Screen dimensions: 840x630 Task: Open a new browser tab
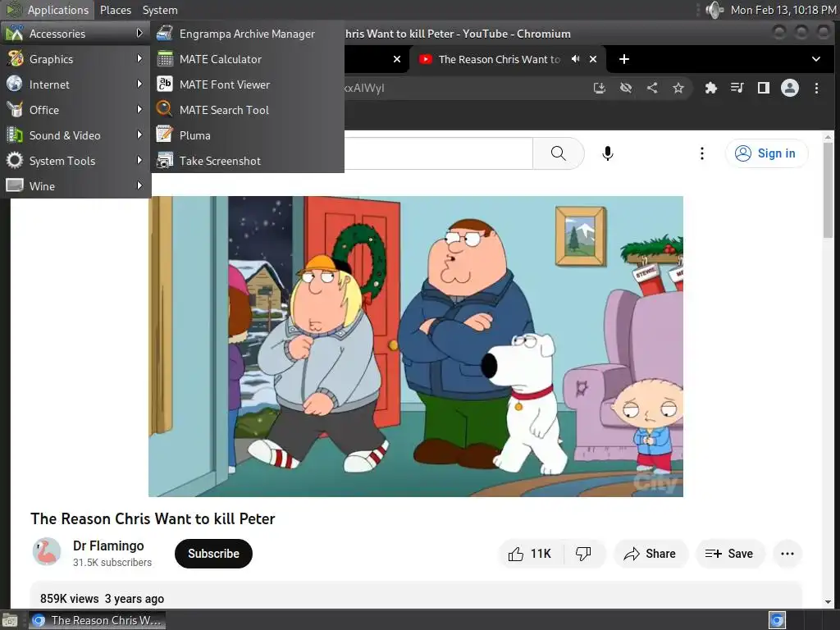pos(624,59)
